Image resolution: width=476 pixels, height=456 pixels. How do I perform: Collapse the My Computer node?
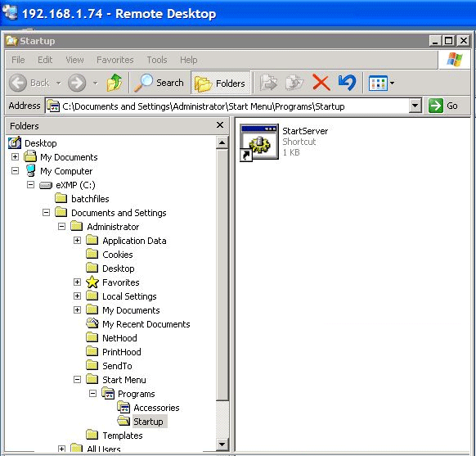pos(15,171)
